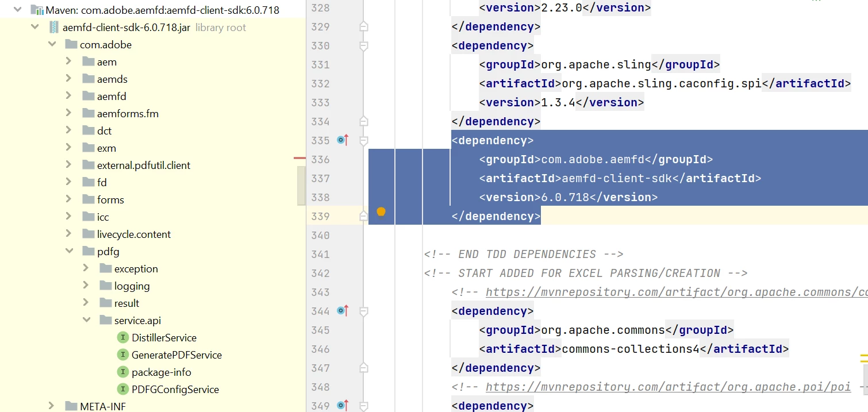Click the PDFGConfigService interface icon

(122, 389)
